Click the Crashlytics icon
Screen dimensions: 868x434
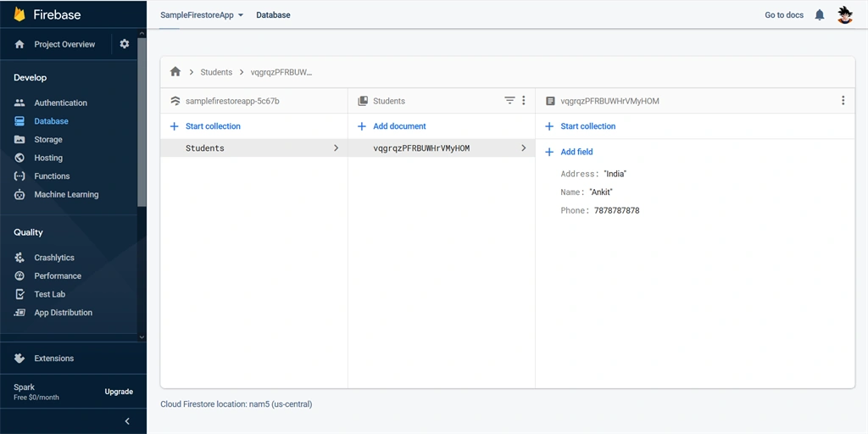click(19, 258)
